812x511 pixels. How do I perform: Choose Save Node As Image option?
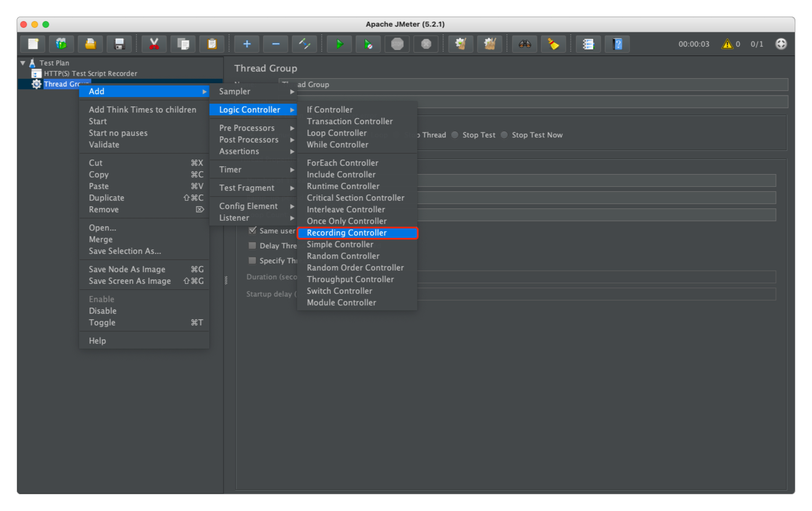[144, 269]
